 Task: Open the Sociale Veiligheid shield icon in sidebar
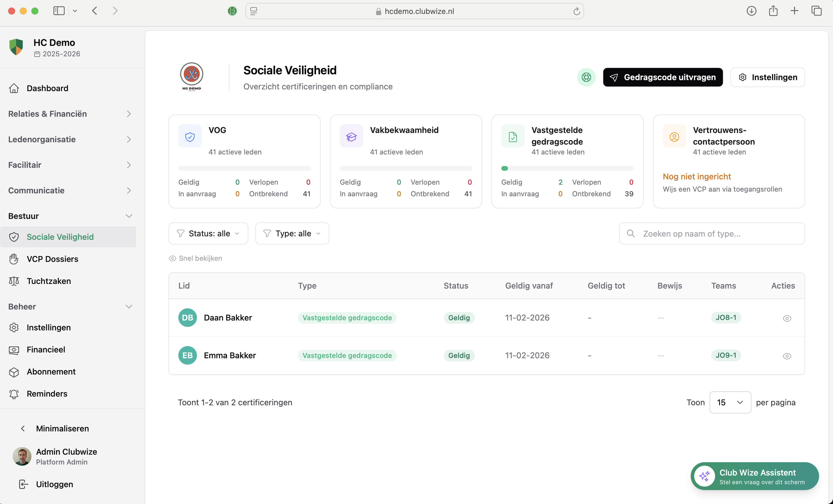coord(14,237)
